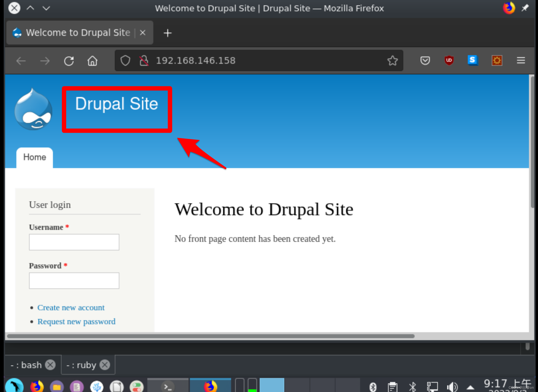Expand the hidden system tray arrow
The image size is (538, 392).
click(x=470, y=387)
